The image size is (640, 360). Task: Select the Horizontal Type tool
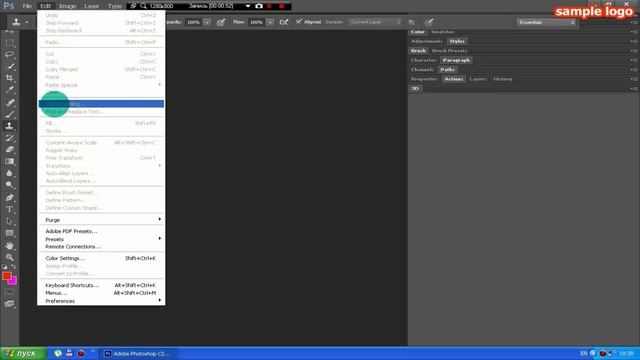[9, 209]
